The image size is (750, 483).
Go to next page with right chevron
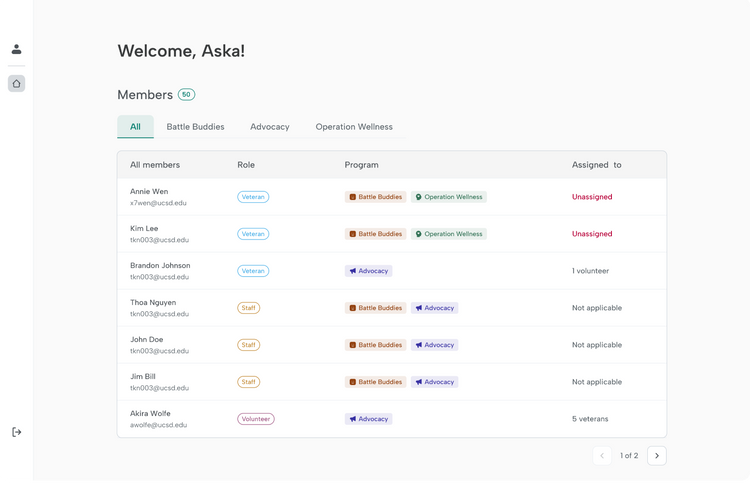(x=657, y=456)
